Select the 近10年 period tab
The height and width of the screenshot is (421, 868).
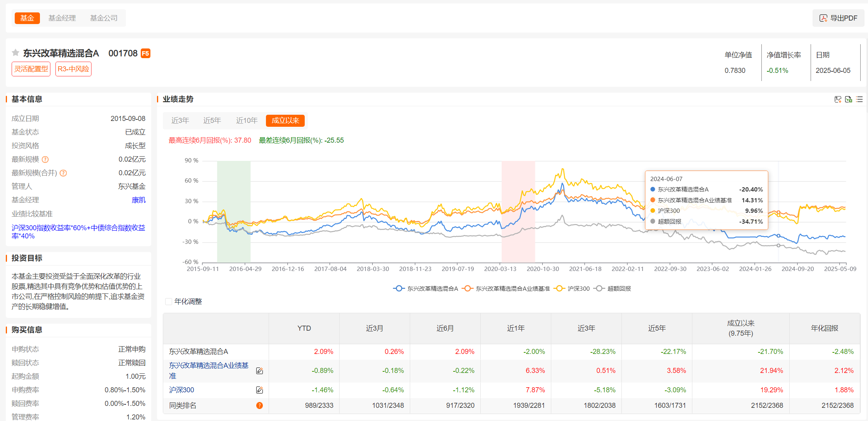(247, 121)
